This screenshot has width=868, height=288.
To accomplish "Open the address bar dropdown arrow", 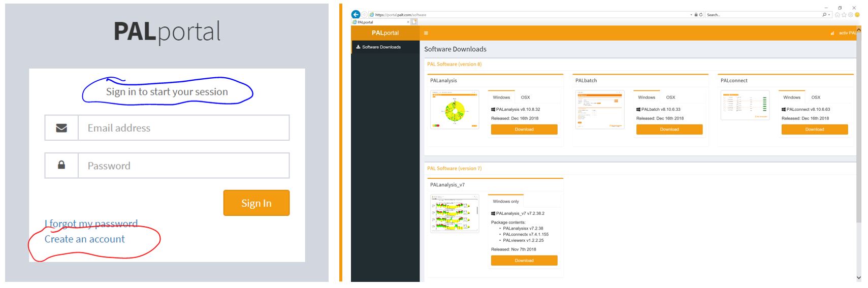I will click(691, 15).
